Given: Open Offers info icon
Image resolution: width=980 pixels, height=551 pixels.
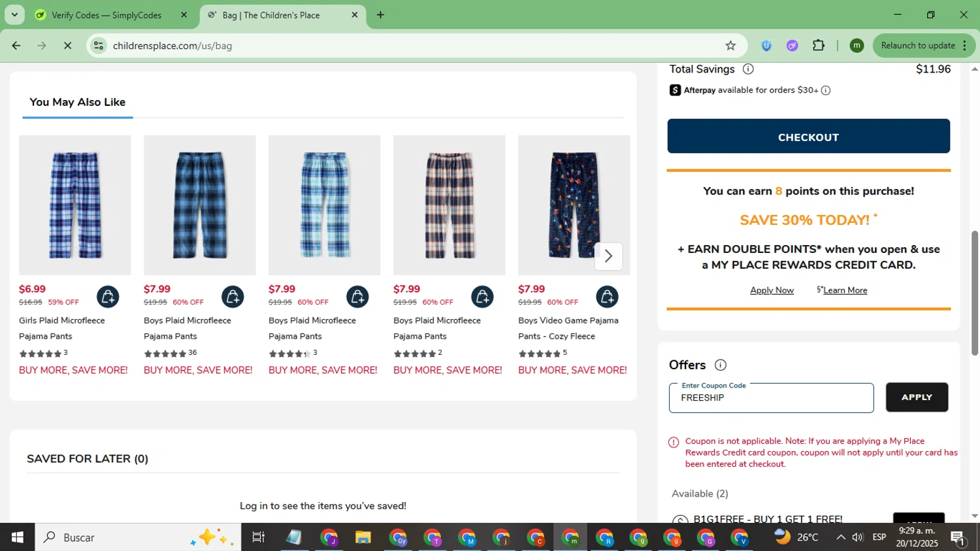Looking at the screenshot, I should click(x=721, y=365).
